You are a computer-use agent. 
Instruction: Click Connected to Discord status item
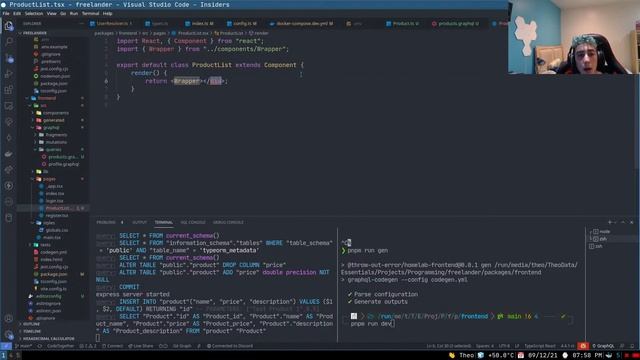(230, 346)
